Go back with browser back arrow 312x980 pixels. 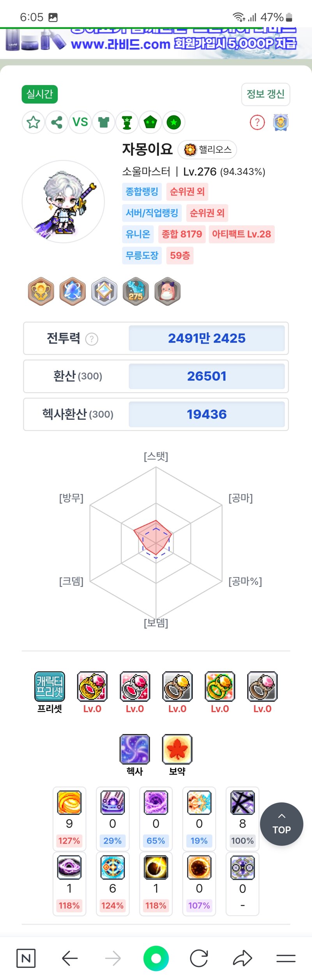point(70,958)
